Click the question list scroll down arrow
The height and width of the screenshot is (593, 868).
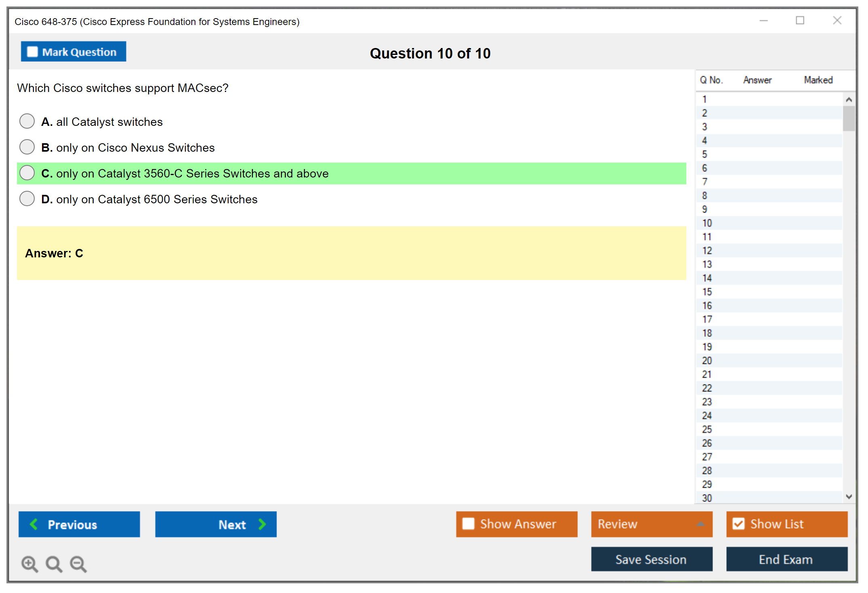click(x=849, y=497)
